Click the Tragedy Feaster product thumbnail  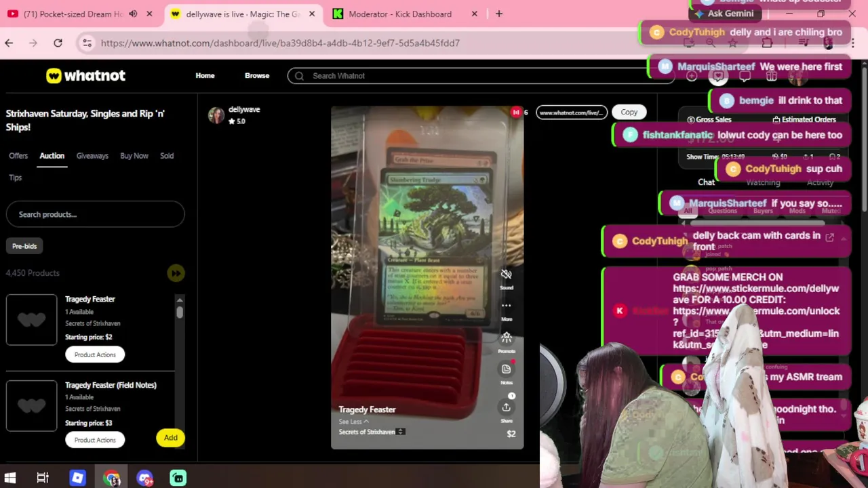tap(32, 320)
